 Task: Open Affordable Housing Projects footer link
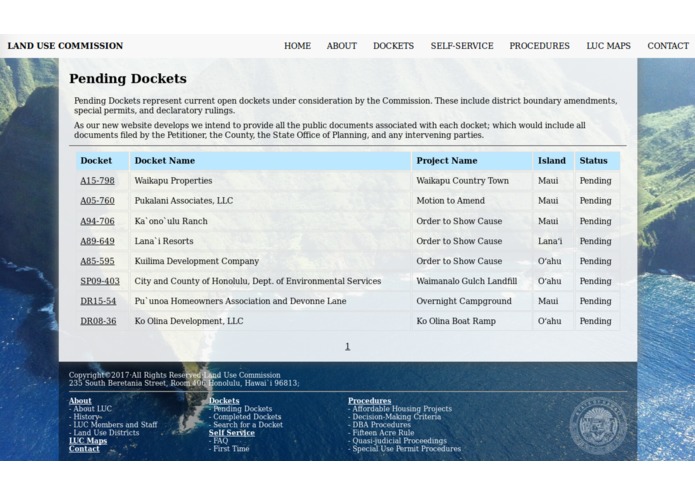[x=402, y=408]
